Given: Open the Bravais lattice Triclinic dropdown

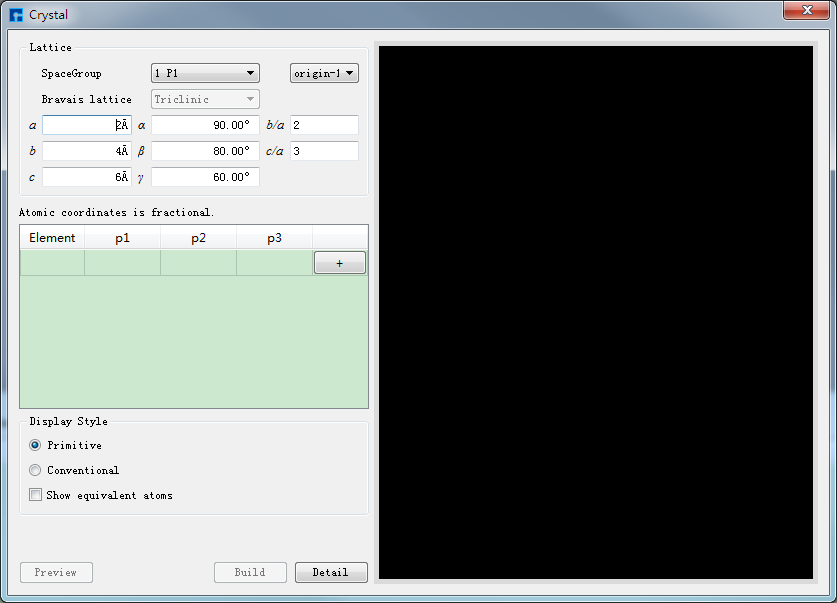Looking at the screenshot, I should 205,99.
